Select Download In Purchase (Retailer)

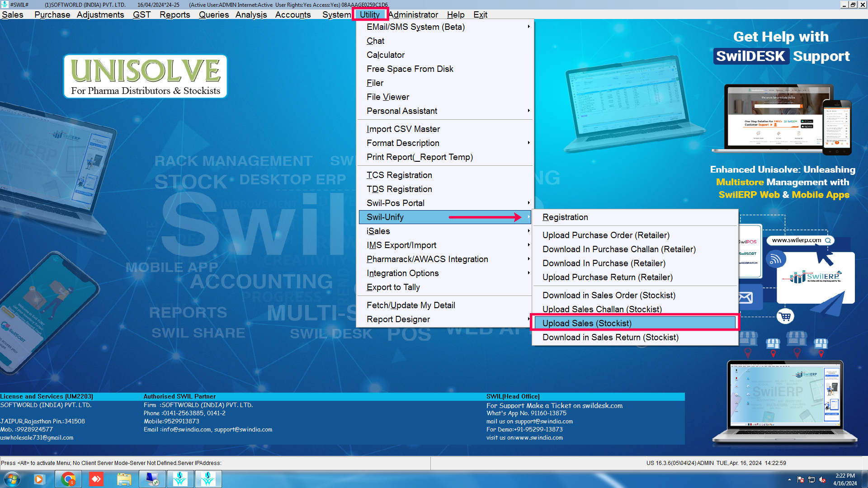coord(635,263)
